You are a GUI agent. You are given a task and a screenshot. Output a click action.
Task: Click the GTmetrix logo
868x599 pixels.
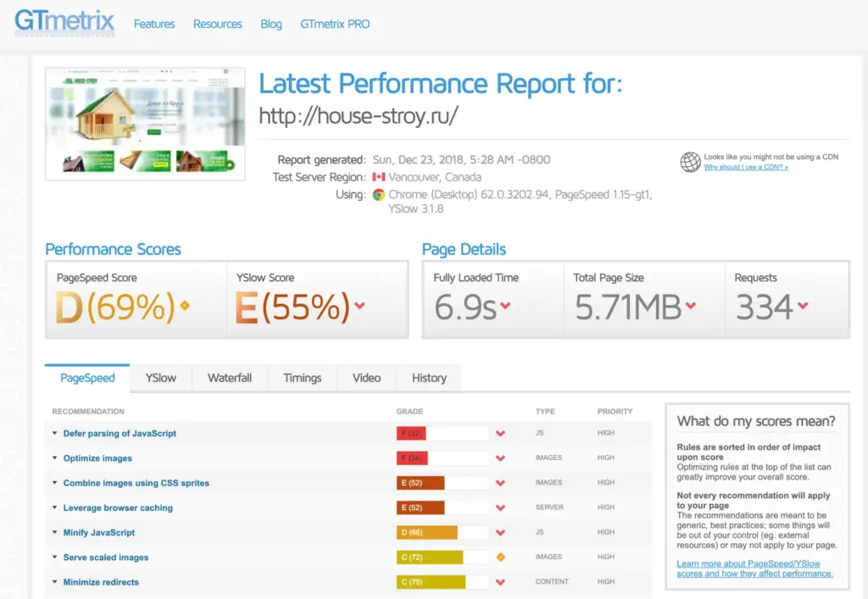(64, 23)
